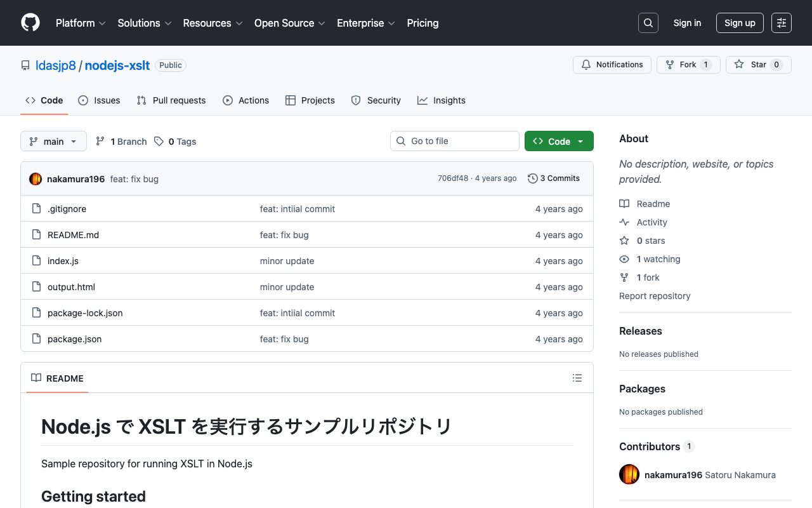Screen dimensions: 812x508
Task: Open the Pull requests tab
Action: (171, 100)
